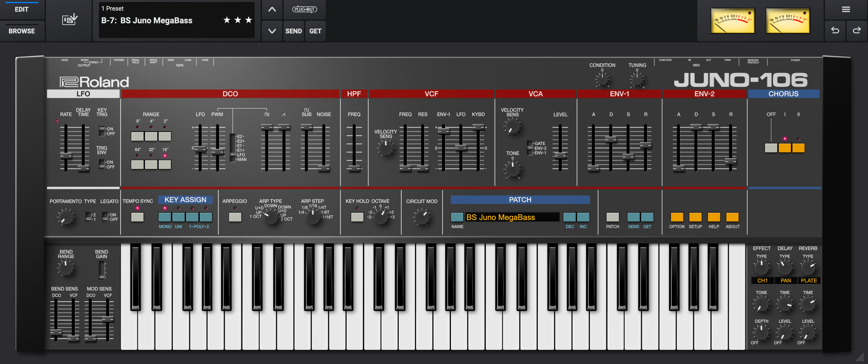Select the EDIT tab
This screenshot has width=868, height=364.
(22, 10)
